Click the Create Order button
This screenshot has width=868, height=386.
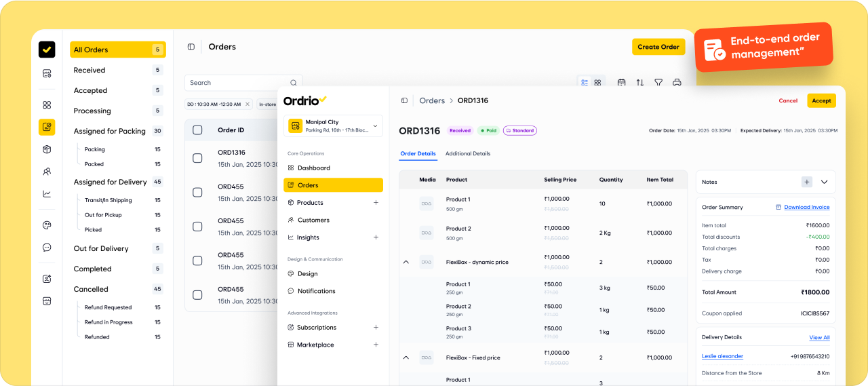658,47
